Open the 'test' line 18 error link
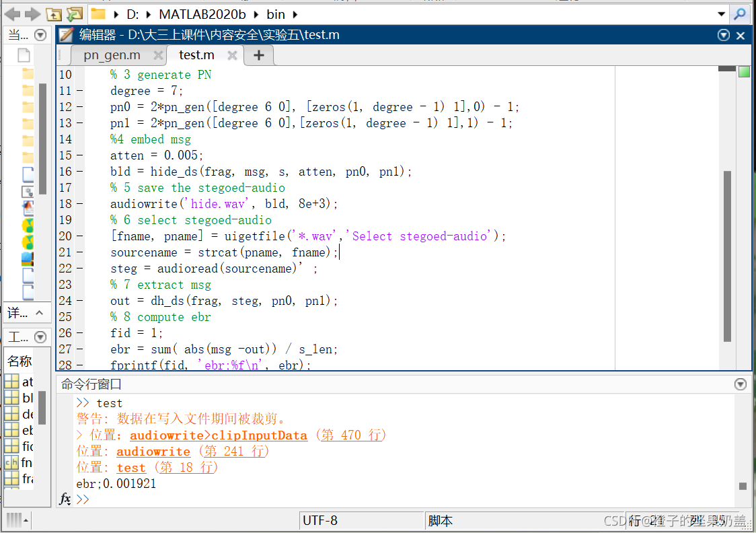This screenshot has width=756, height=533. point(130,468)
